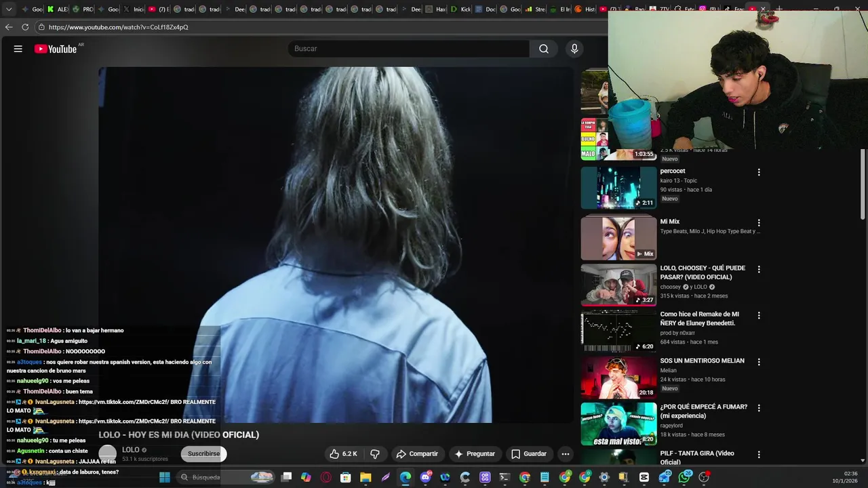Open options menu for SOS UN MENTIROSO MELIAN
868x488 pixels.
[x=759, y=362]
